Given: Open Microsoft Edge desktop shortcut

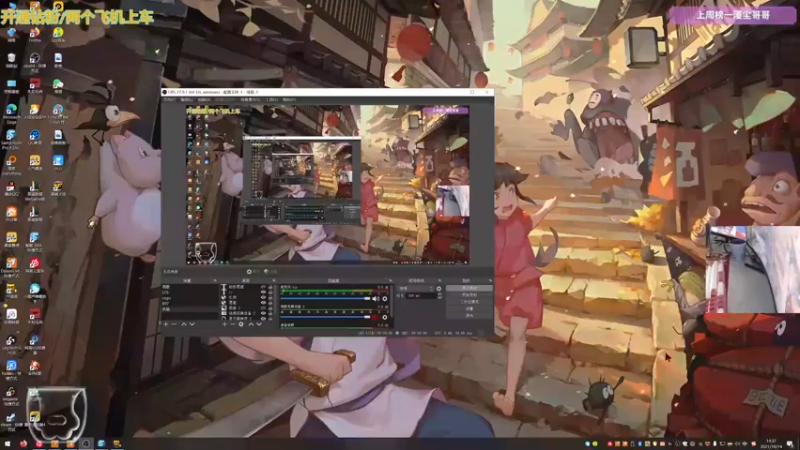Looking at the screenshot, I should point(11,112).
